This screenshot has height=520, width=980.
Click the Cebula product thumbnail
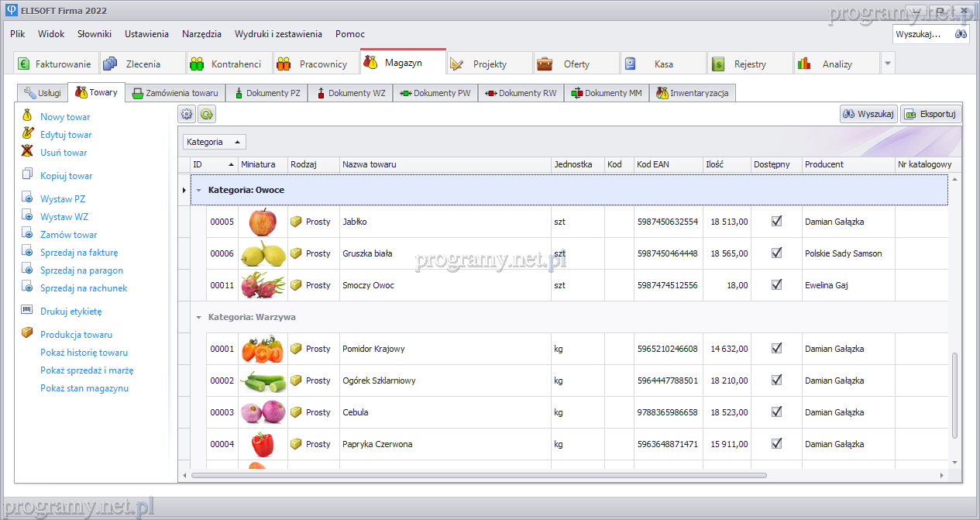click(263, 412)
